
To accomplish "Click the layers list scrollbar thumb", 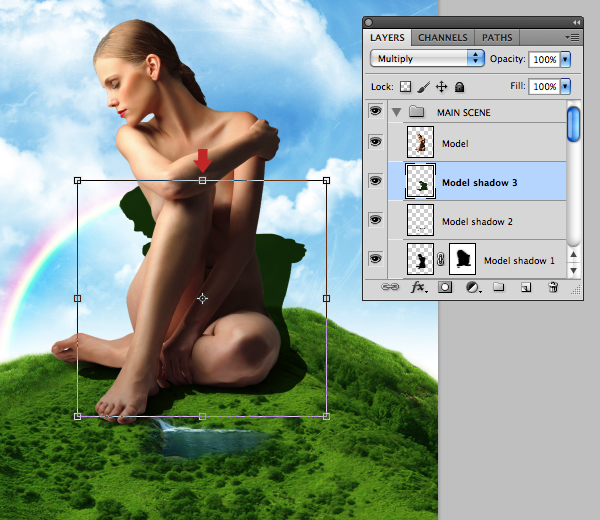I will [573, 125].
